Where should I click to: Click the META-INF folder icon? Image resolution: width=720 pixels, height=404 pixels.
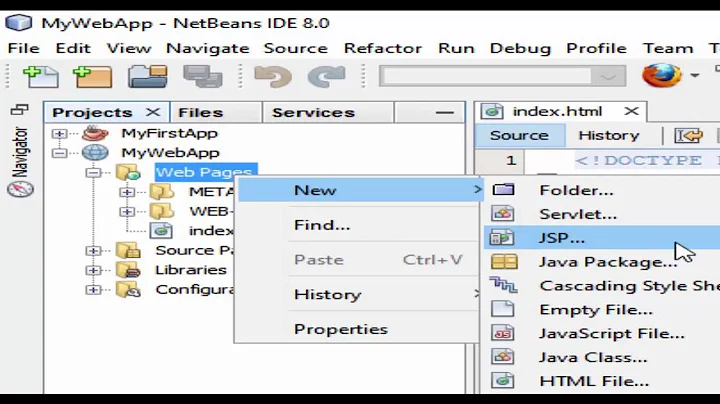click(162, 191)
